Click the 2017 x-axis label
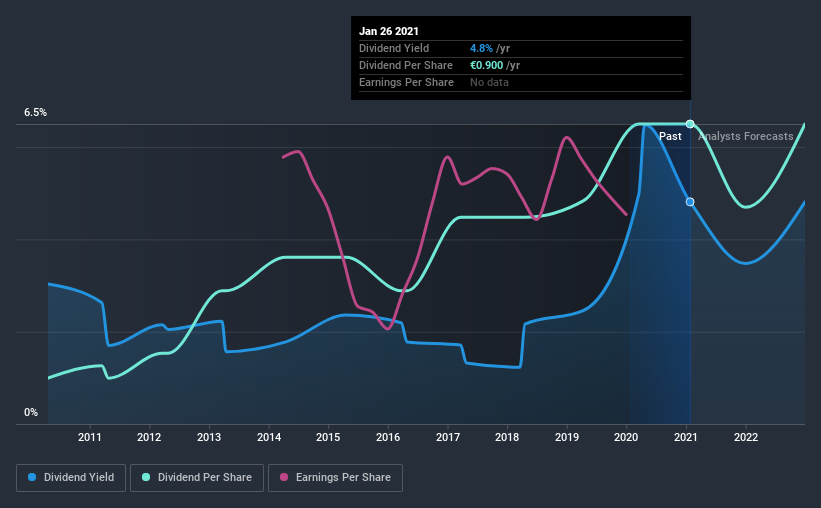This screenshot has width=821, height=508. tap(448, 437)
